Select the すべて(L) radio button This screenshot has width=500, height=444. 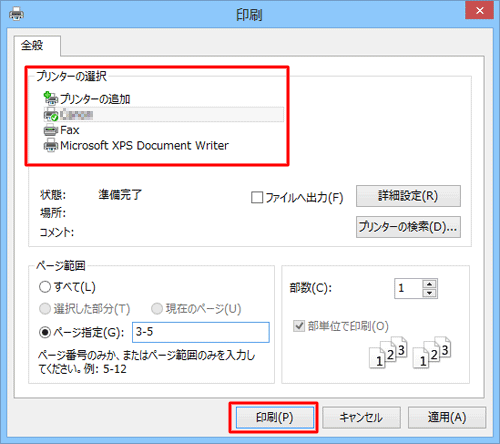45,287
